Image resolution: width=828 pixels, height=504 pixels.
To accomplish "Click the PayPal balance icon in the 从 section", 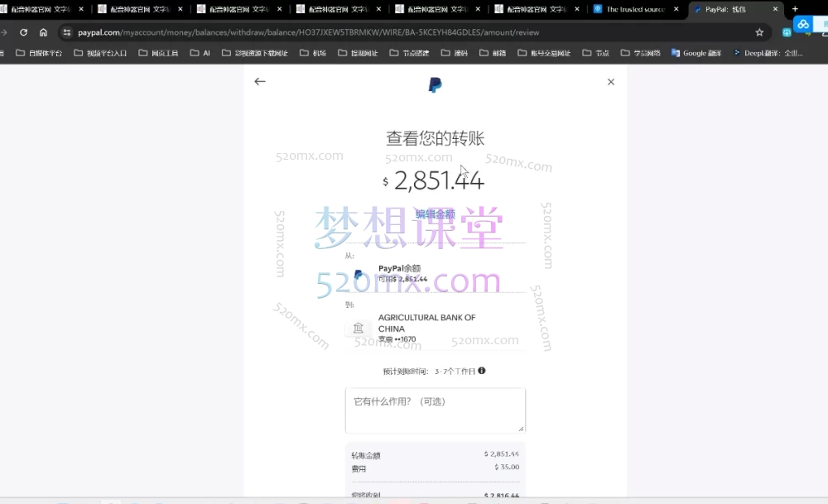I will [359, 274].
